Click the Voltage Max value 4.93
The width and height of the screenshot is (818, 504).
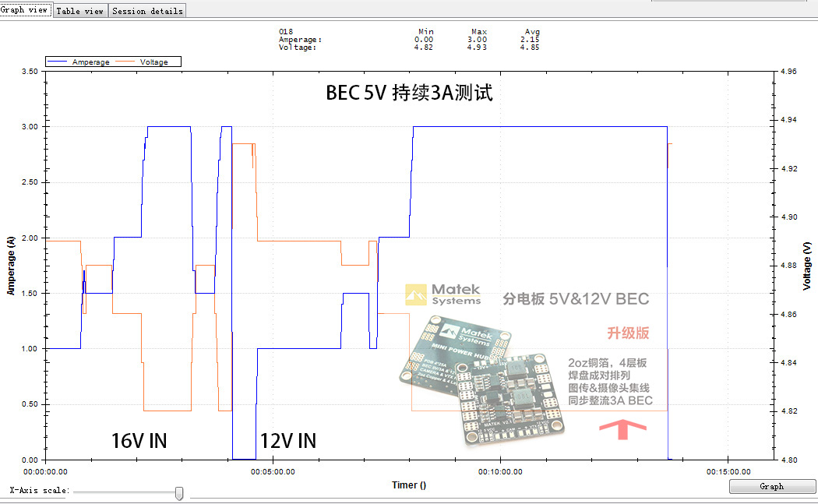click(477, 48)
